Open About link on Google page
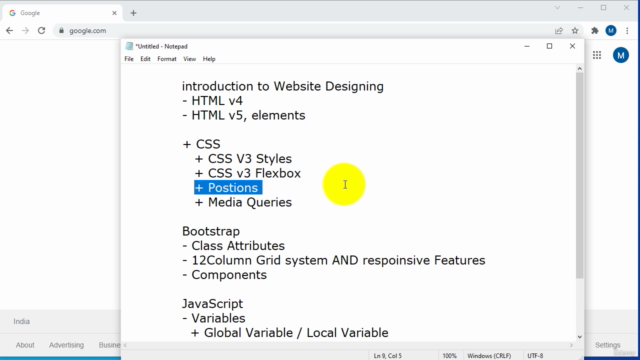640x360 pixels. pyautogui.click(x=25, y=345)
